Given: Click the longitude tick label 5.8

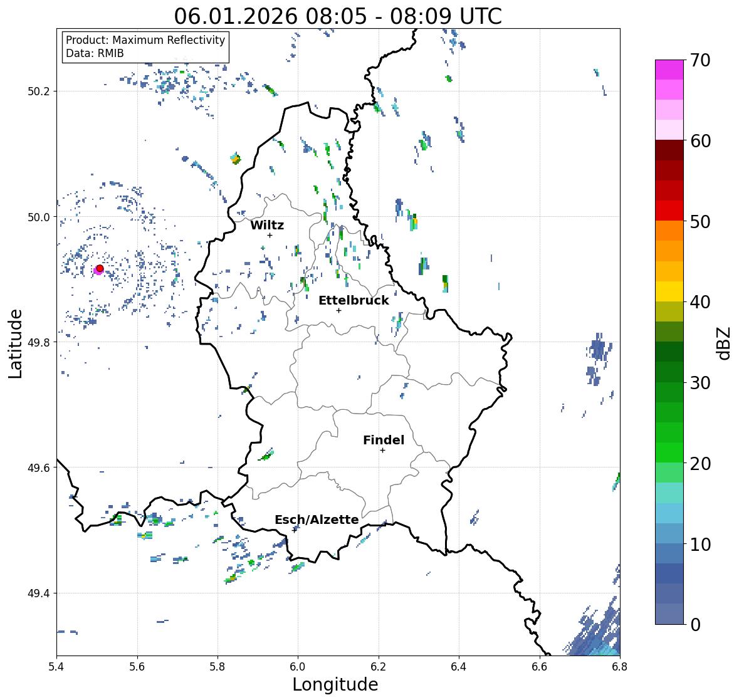Looking at the screenshot, I should coord(218,667).
